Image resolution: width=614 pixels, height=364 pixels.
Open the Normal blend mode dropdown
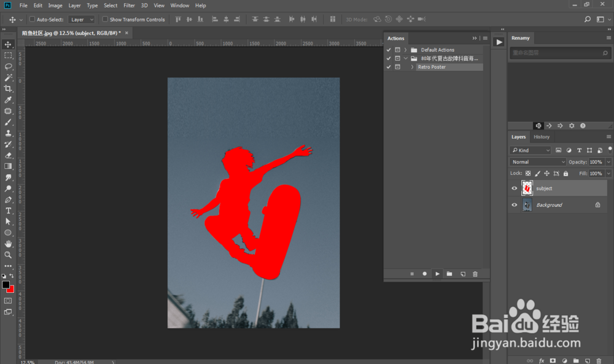click(538, 162)
